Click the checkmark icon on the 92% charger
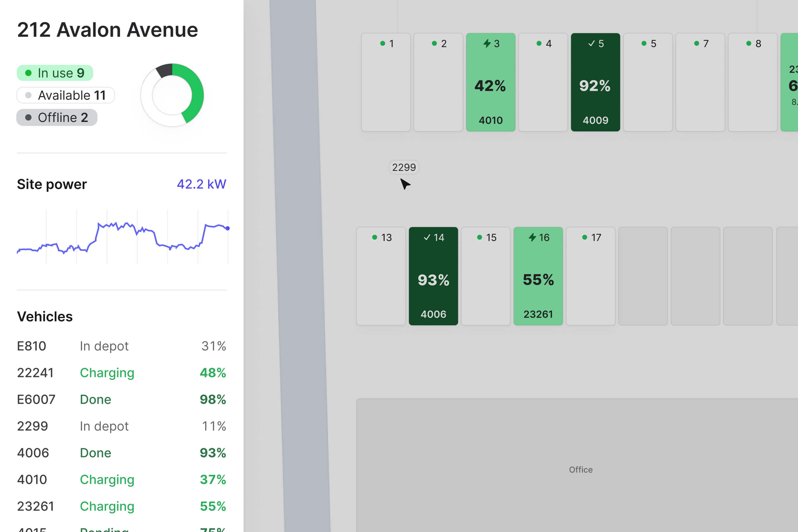Image resolution: width=798 pixels, height=532 pixels. tap(591, 43)
